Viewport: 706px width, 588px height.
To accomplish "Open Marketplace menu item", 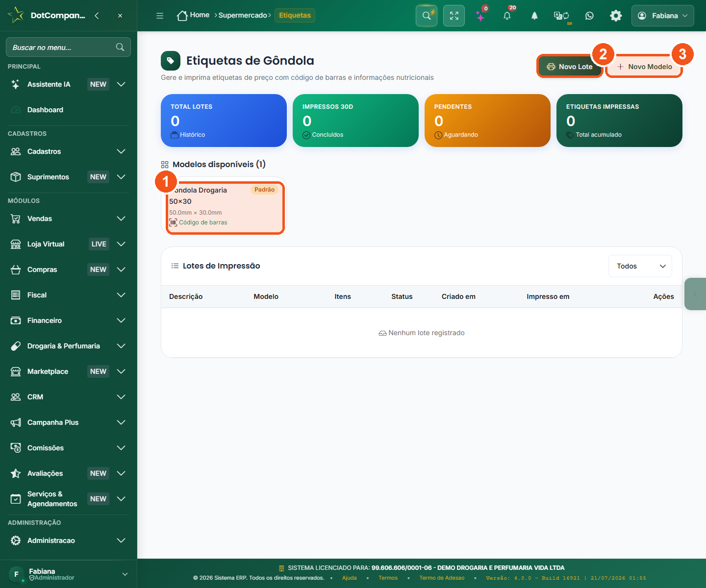I will 69,371.
